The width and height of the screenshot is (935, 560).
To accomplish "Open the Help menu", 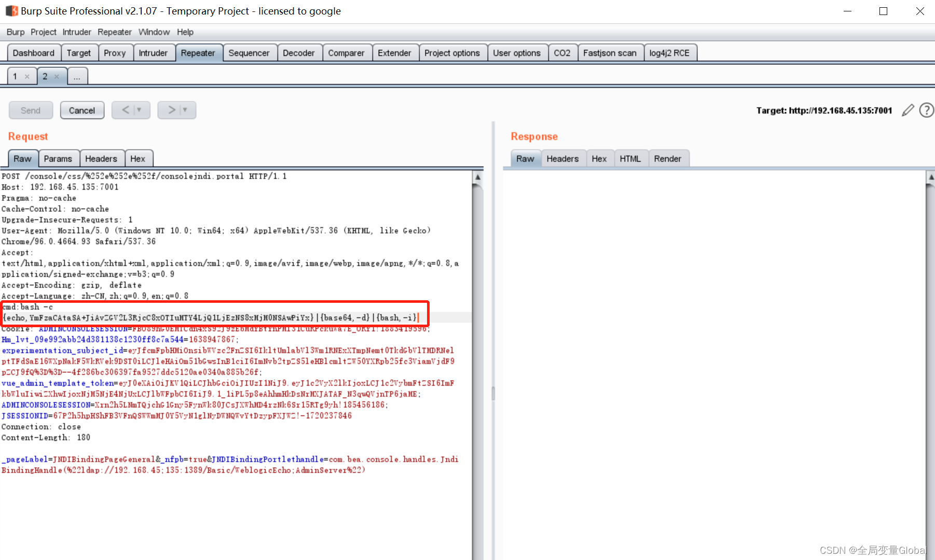I will (185, 32).
